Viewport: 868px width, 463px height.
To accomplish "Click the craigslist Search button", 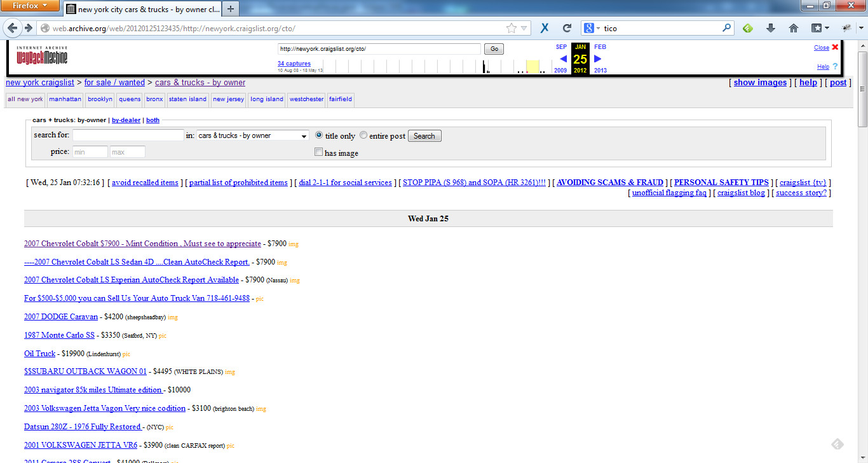I will [424, 136].
